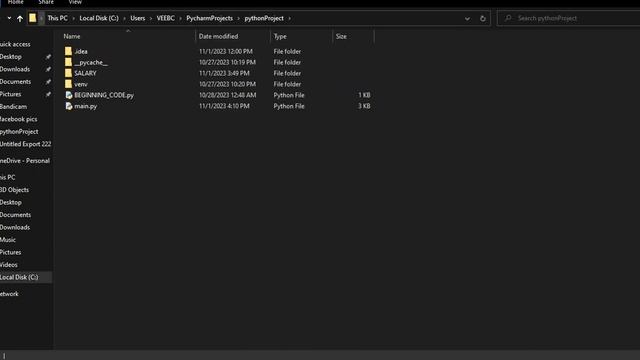Expand chevron after pythonProject breadcrumb
Viewport: 640px width, 360px height.
[289, 18]
